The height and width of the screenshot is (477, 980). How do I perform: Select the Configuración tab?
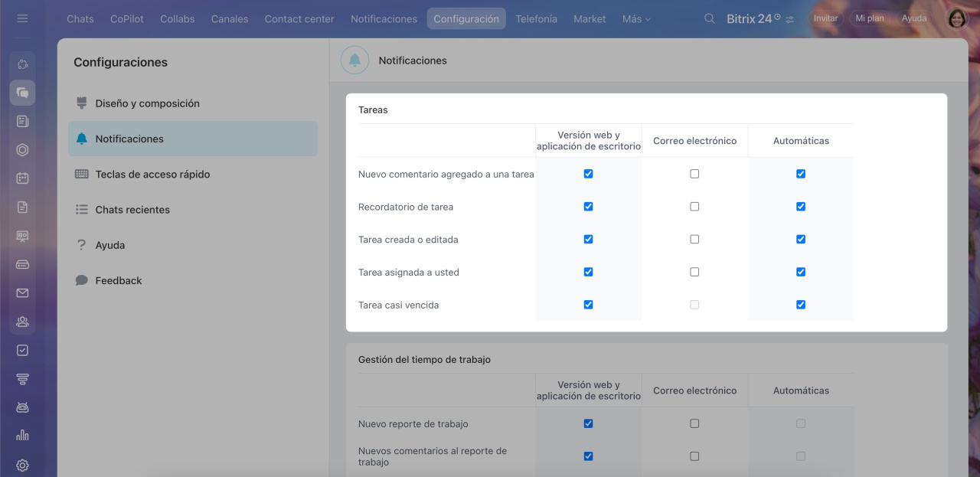pos(466,18)
